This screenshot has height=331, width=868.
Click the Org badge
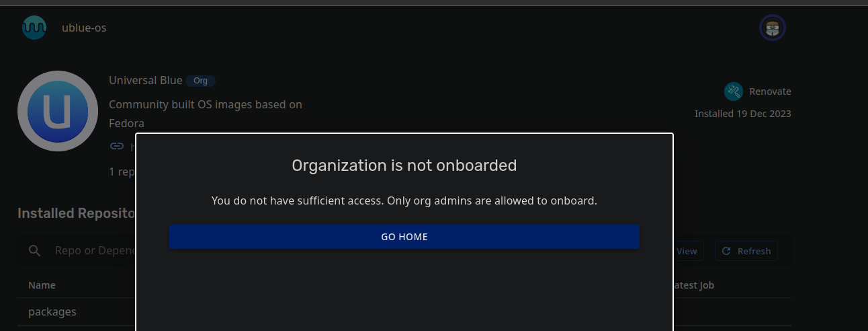point(200,81)
